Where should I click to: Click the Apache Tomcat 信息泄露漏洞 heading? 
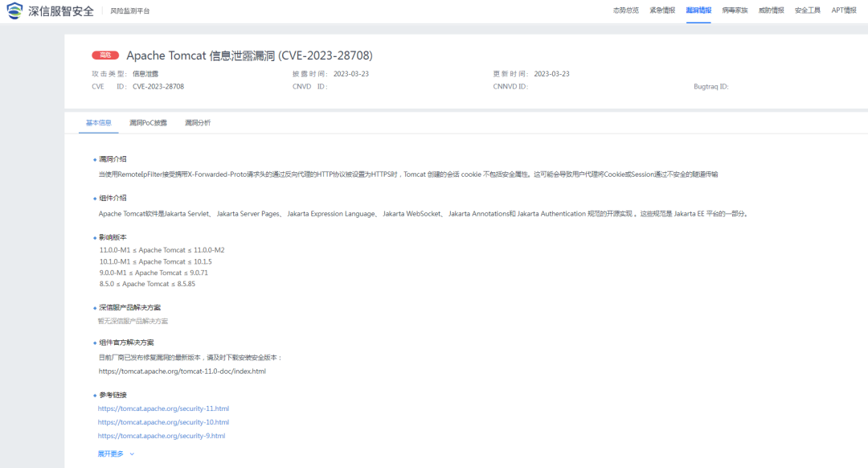tap(249, 55)
